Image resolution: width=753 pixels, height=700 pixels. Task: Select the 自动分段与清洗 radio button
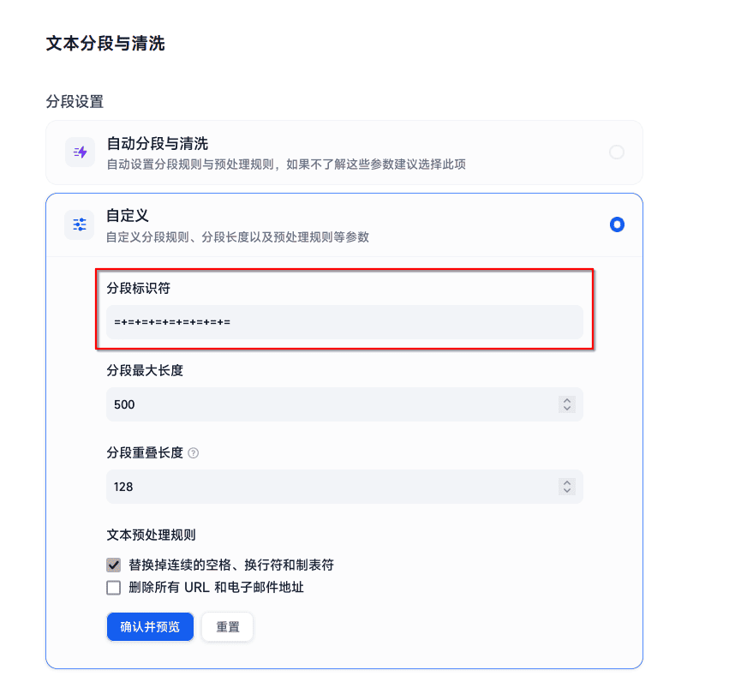coord(616,153)
